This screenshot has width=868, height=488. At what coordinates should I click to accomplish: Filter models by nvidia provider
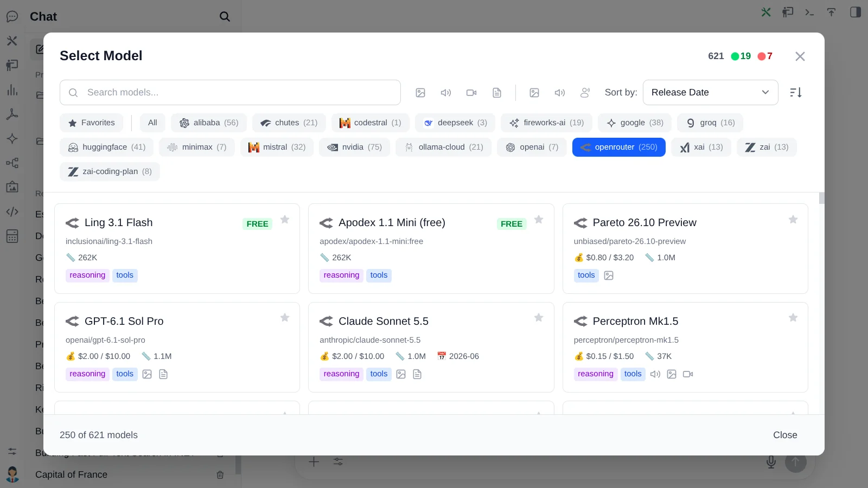(x=355, y=147)
